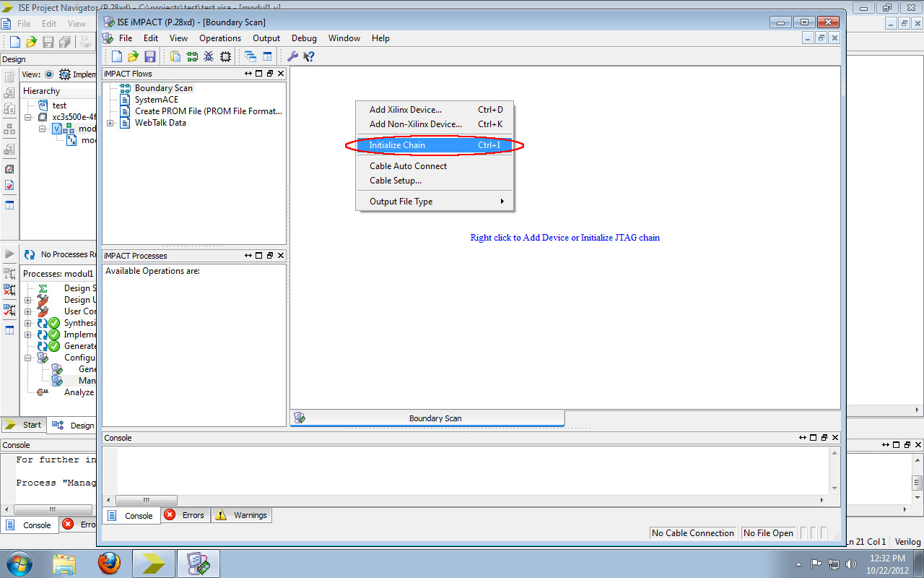Run the selected process with the play arrow
This screenshot has height=578, width=924.
point(9,253)
